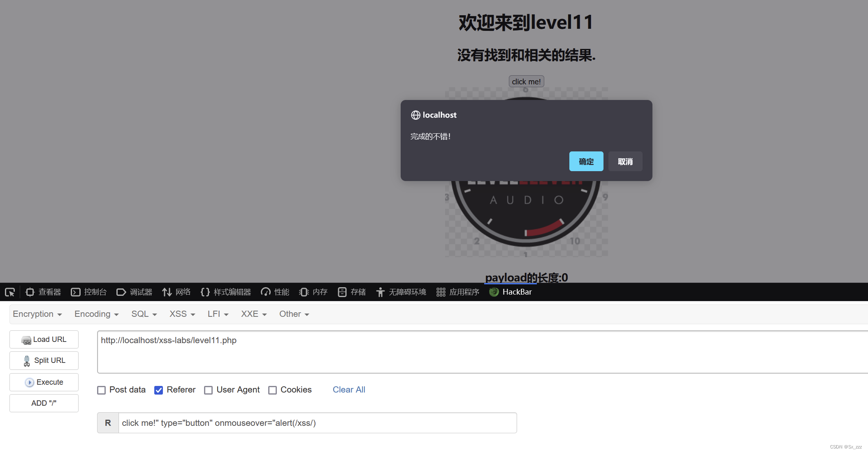
Task: Expand the Encryption dropdown menu
Action: tap(37, 314)
